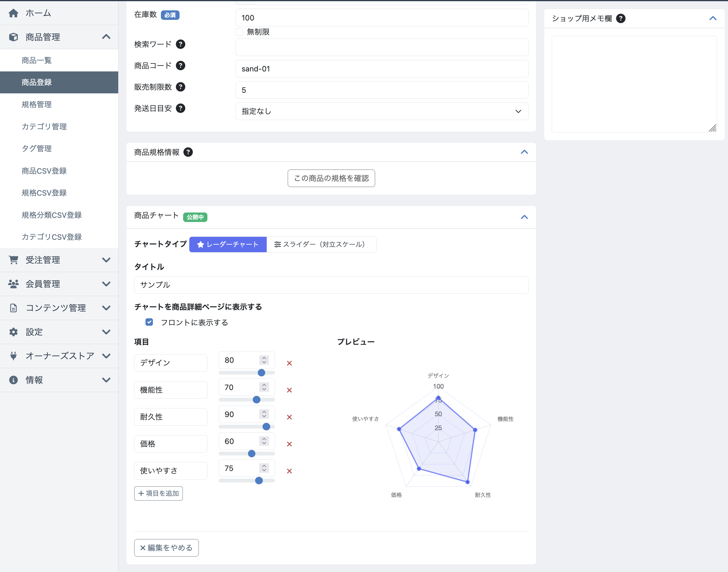The image size is (728, 572).
Task: Click the 販売制限数 input showing 5
Action: [382, 90]
